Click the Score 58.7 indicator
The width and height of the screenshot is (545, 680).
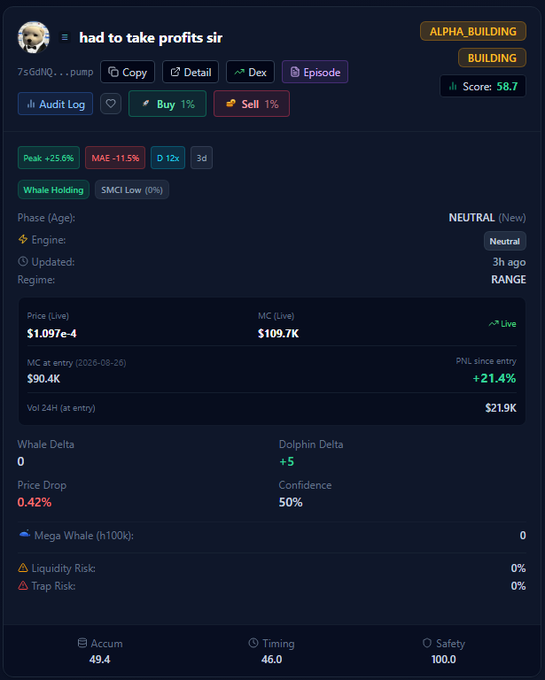point(483,86)
